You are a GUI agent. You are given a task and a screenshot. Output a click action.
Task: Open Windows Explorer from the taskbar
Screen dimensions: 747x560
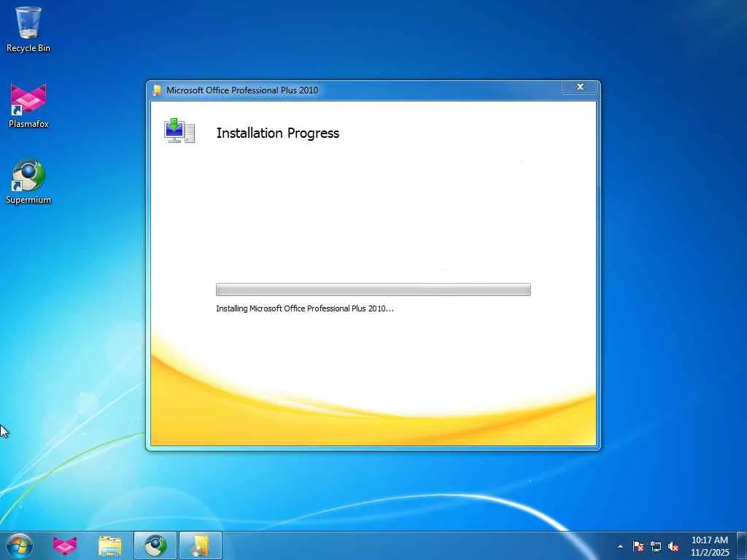click(110, 545)
